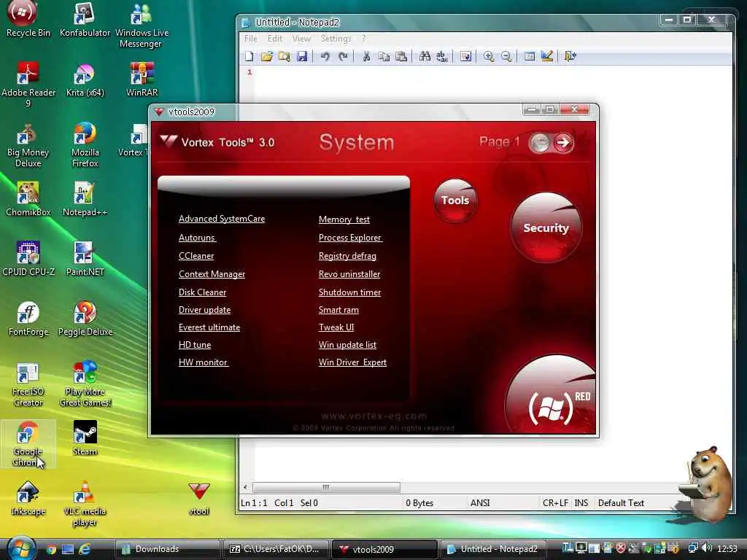Click the left scroll arrow in Notepad2
Screen dimensions: 747x560
(245, 487)
